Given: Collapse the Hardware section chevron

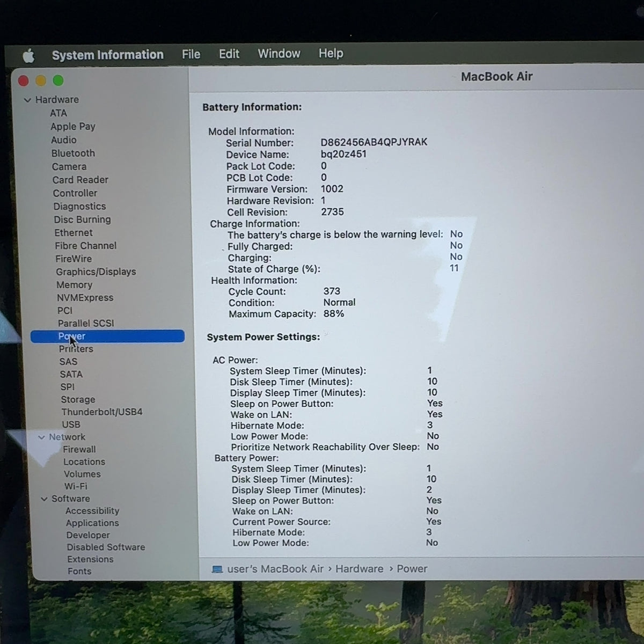Looking at the screenshot, I should click(x=27, y=100).
